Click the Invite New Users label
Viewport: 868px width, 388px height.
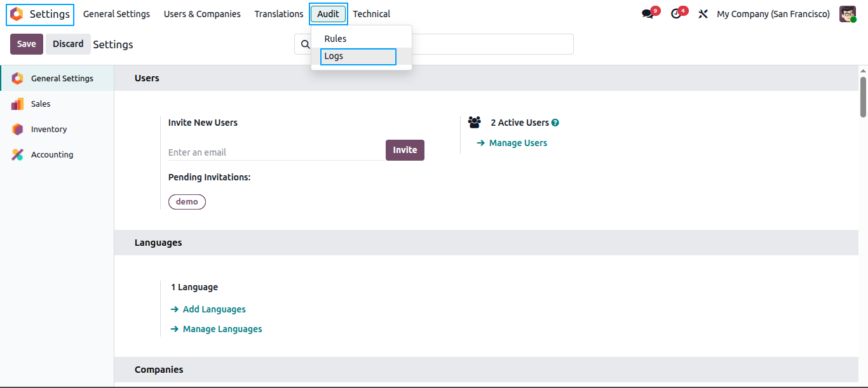click(x=203, y=123)
